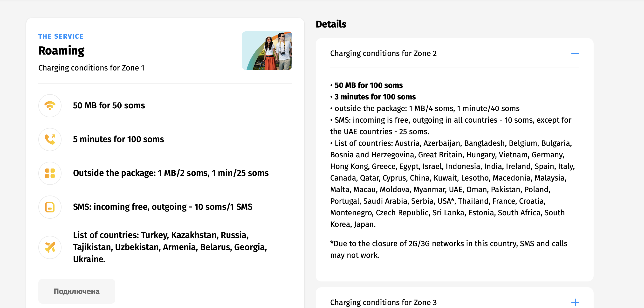
Task: Click the 'Charging conditions for Zone 2' header
Action: pos(383,53)
